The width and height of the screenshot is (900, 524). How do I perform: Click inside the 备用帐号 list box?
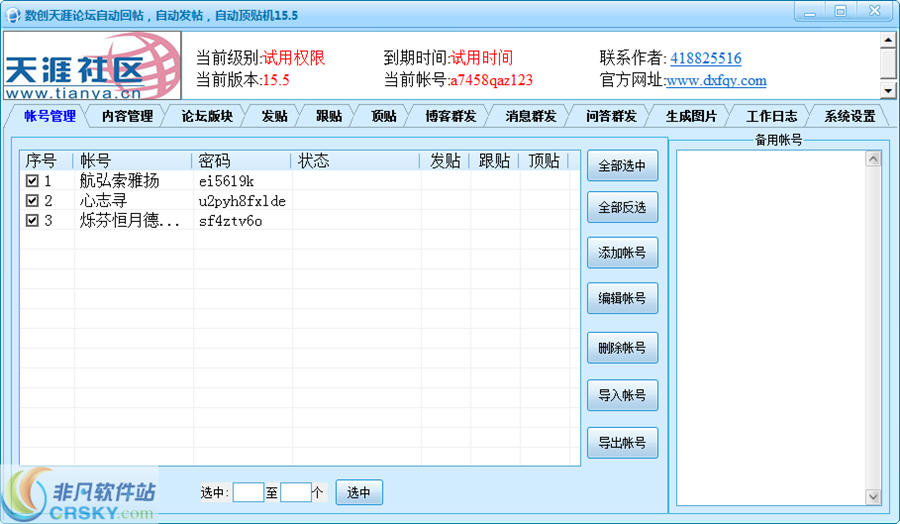771,327
